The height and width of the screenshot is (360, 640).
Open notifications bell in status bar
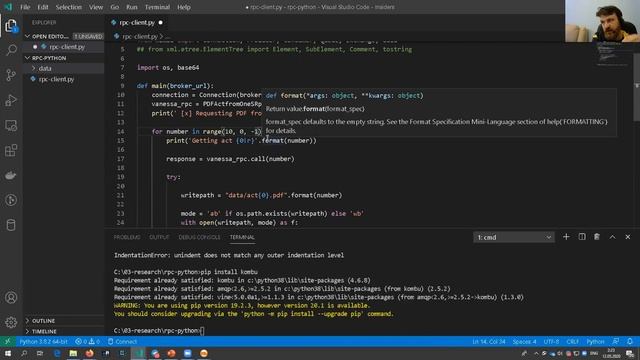pos(630,341)
